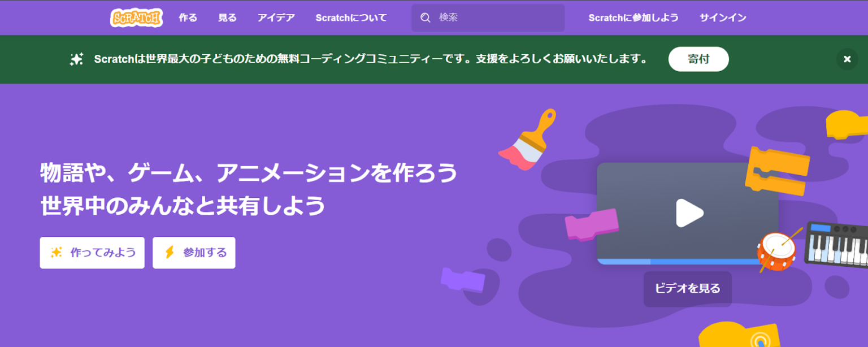Open the Scratchについて page

click(351, 18)
